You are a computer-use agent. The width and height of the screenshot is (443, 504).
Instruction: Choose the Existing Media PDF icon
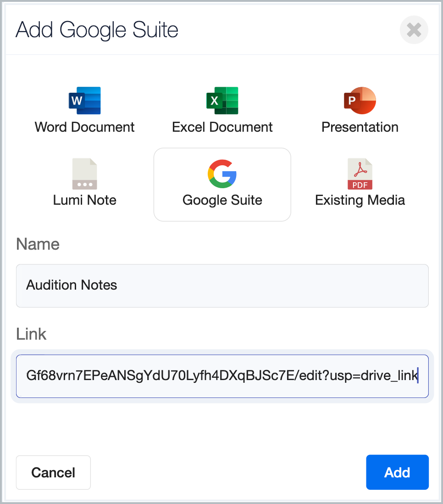360,174
